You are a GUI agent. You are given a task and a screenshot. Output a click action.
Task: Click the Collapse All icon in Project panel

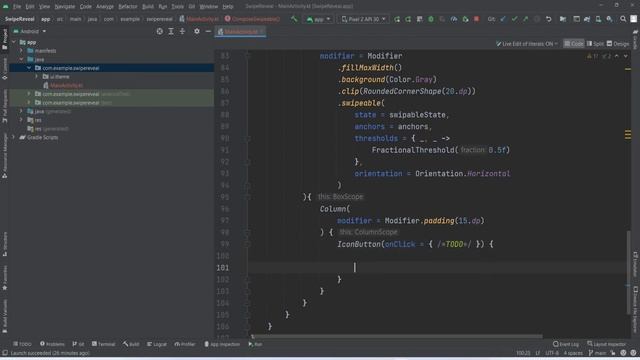pyautogui.click(x=182, y=31)
